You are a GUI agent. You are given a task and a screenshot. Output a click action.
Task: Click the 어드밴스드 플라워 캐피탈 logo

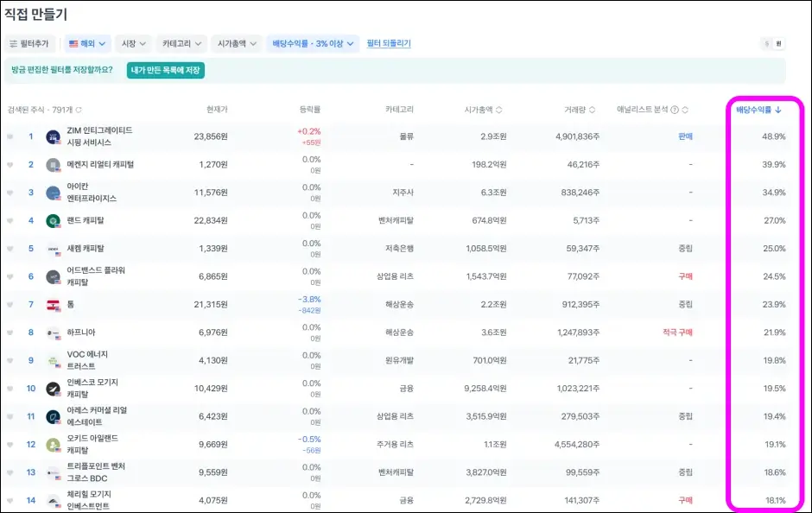click(53, 276)
